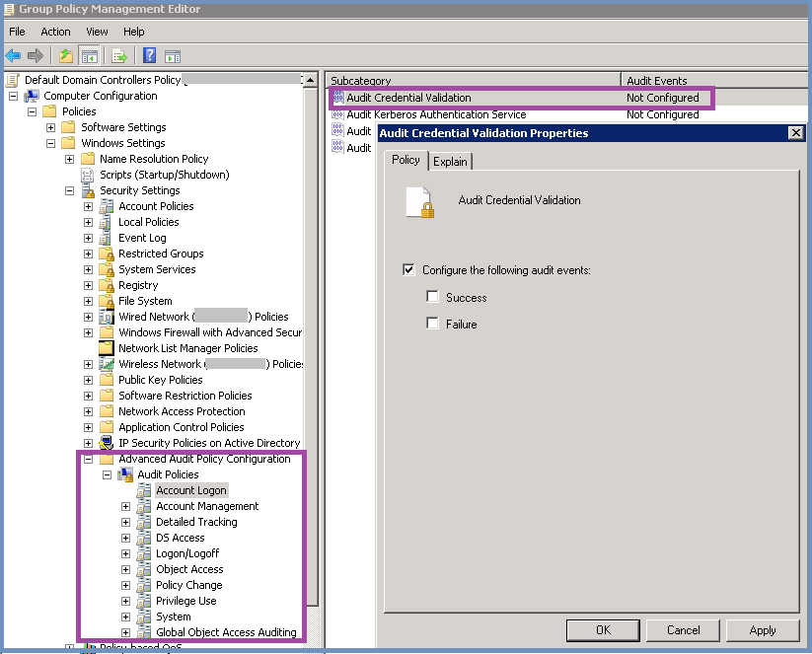
Task: Click the Apply button
Action: [x=762, y=629]
